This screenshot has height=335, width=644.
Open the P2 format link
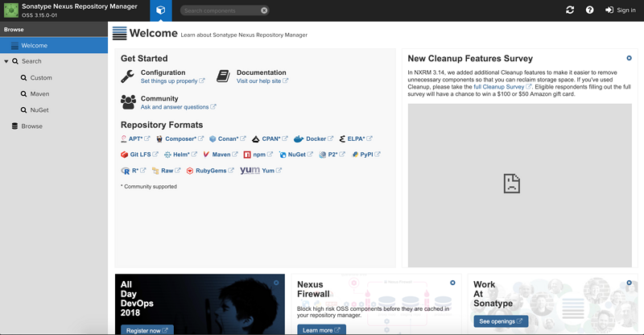pos(336,155)
